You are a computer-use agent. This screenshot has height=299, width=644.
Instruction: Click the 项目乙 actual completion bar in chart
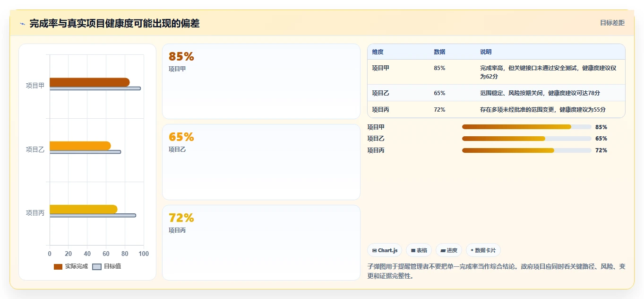(80, 146)
